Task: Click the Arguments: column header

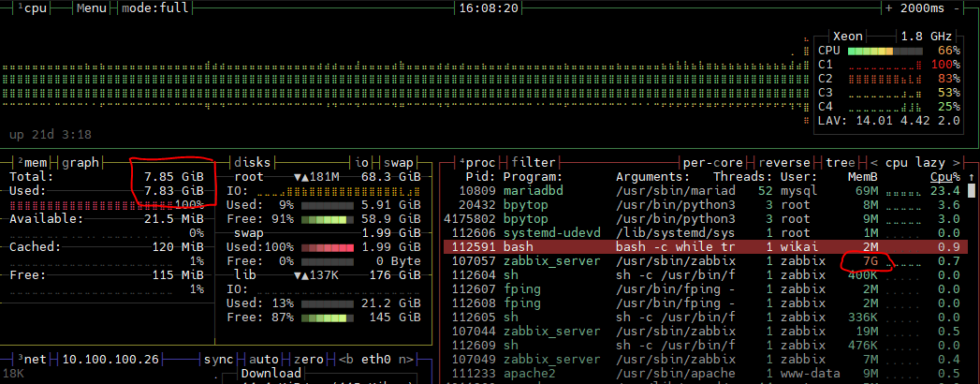Action: [x=653, y=177]
